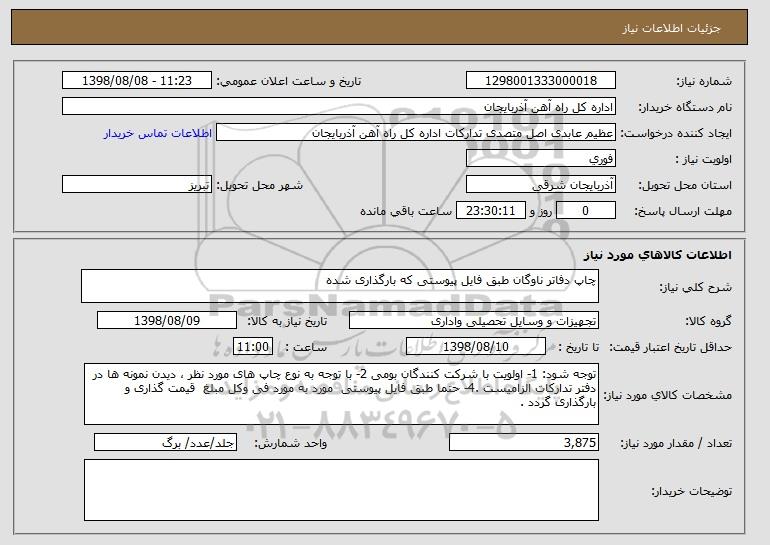The width and height of the screenshot is (770, 545).
Task: Click the مهلت ارسال پاسخ label
Action: pos(683,211)
